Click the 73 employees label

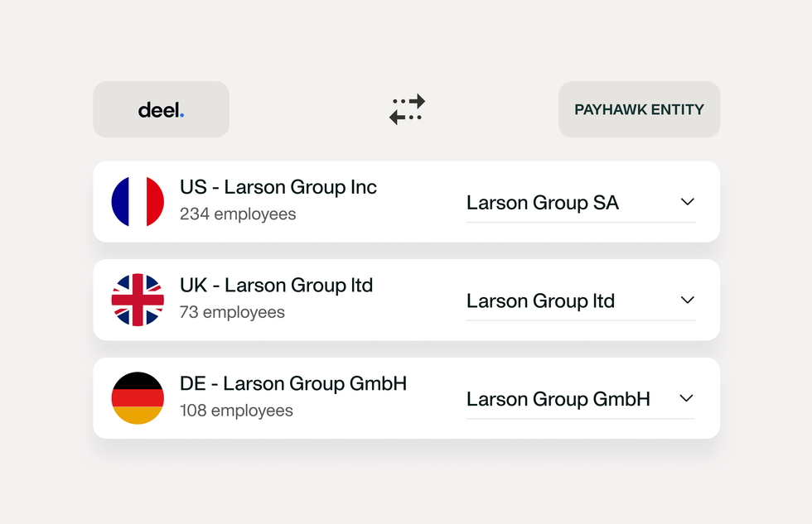(x=232, y=312)
